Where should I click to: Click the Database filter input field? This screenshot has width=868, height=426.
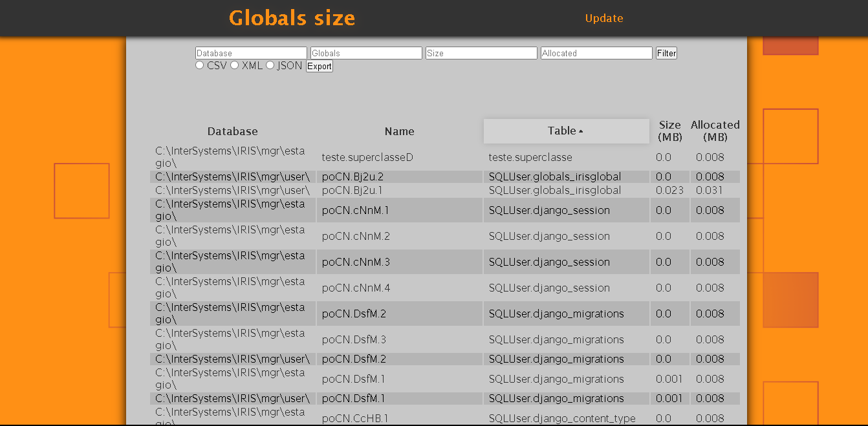click(x=251, y=52)
